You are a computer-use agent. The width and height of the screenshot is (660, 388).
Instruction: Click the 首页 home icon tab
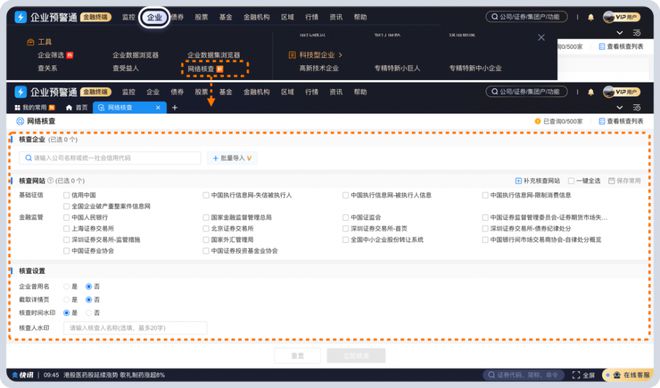coord(69,108)
